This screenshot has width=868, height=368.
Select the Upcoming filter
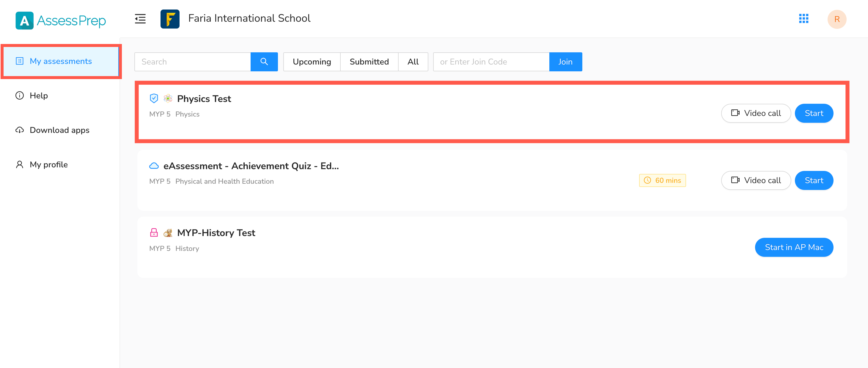coord(312,62)
